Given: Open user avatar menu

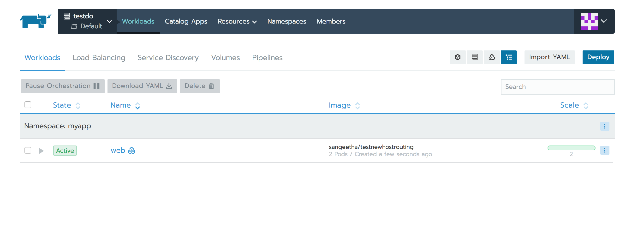Looking at the screenshot, I should [x=594, y=21].
